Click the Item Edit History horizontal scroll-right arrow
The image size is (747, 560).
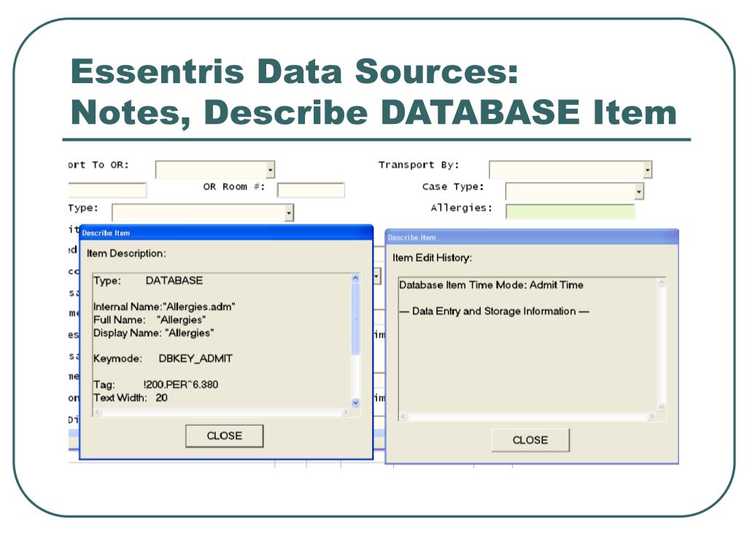pos(651,416)
